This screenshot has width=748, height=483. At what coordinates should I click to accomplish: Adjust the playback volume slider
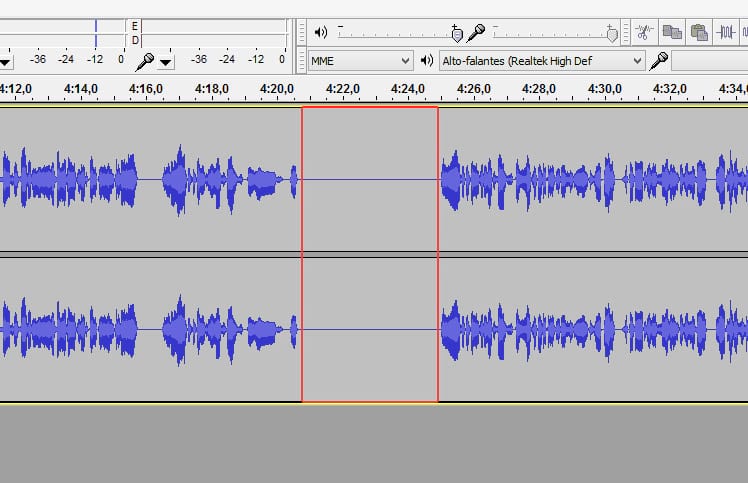pos(400,33)
